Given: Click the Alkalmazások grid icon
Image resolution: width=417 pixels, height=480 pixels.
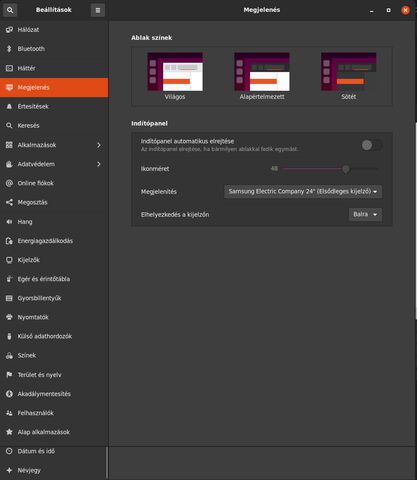Looking at the screenshot, I should click(x=9, y=145).
